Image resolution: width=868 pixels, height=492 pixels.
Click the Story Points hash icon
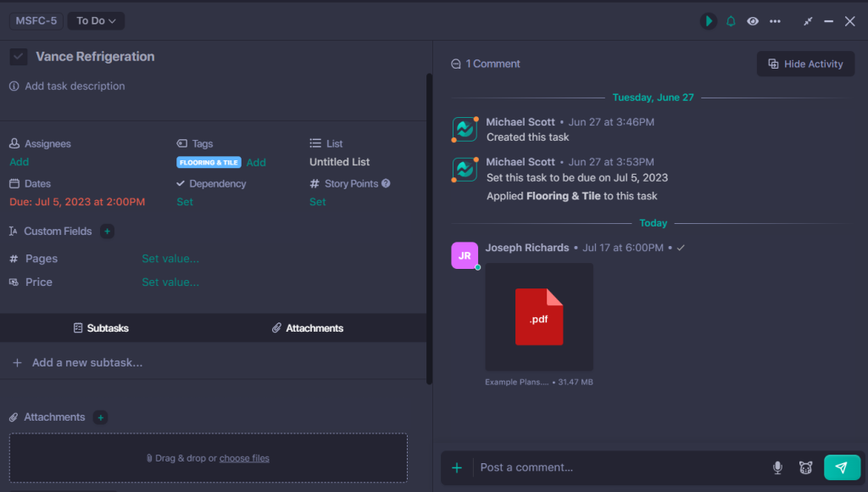click(314, 183)
